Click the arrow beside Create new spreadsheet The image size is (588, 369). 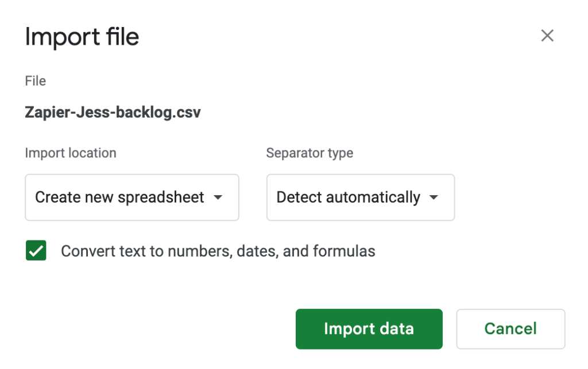[x=218, y=197]
